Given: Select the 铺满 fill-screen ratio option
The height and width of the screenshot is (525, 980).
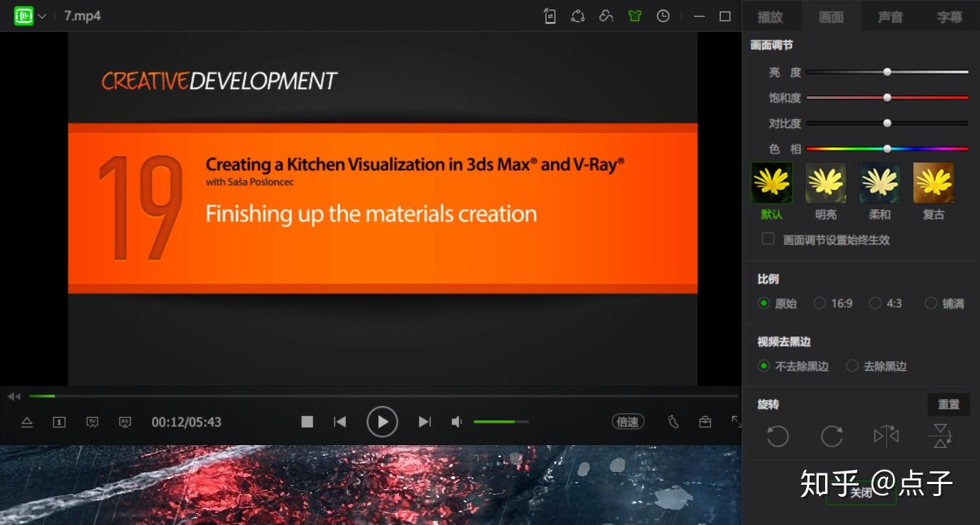Looking at the screenshot, I should pyautogui.click(x=931, y=303).
